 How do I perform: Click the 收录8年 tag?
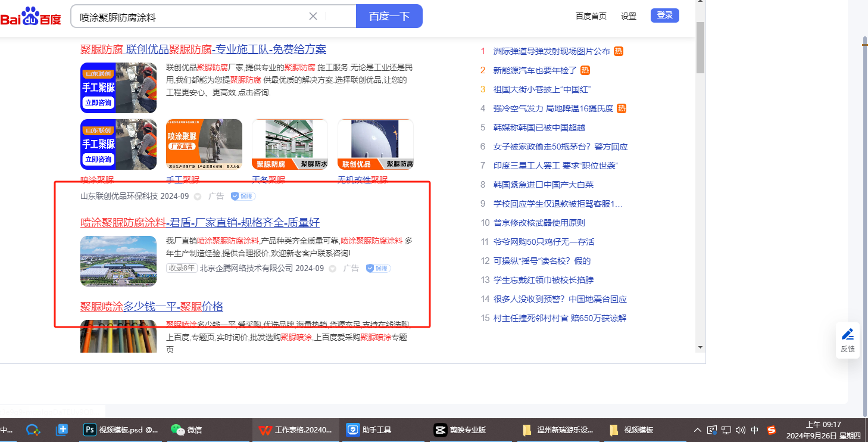pos(182,268)
